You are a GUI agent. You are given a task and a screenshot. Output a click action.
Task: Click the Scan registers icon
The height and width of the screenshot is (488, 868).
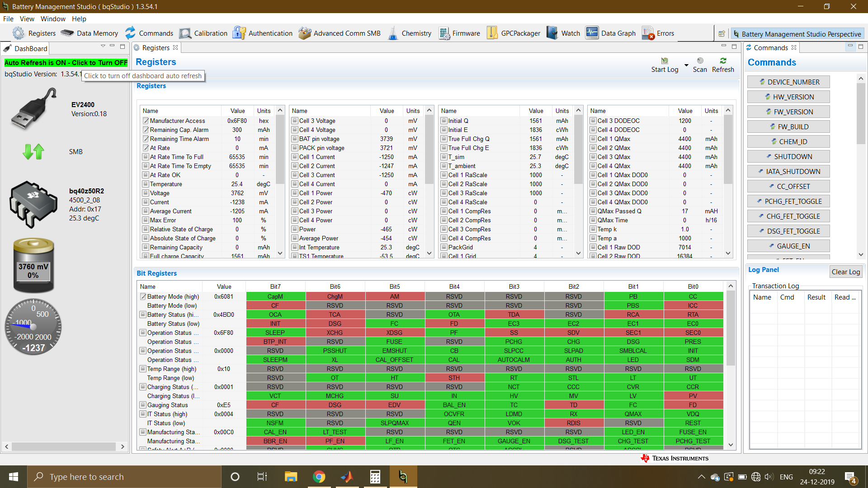coord(700,65)
